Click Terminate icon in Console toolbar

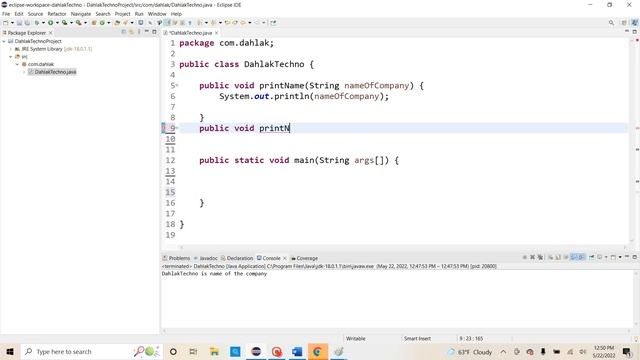coord(524,257)
